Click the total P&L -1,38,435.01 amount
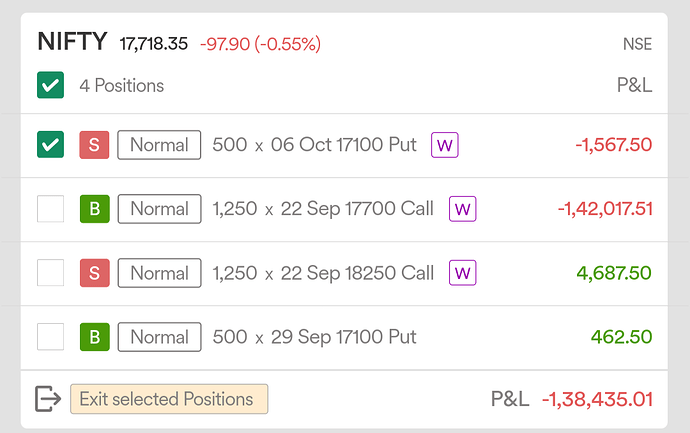Viewport: 690px width, 433px height. (x=597, y=400)
